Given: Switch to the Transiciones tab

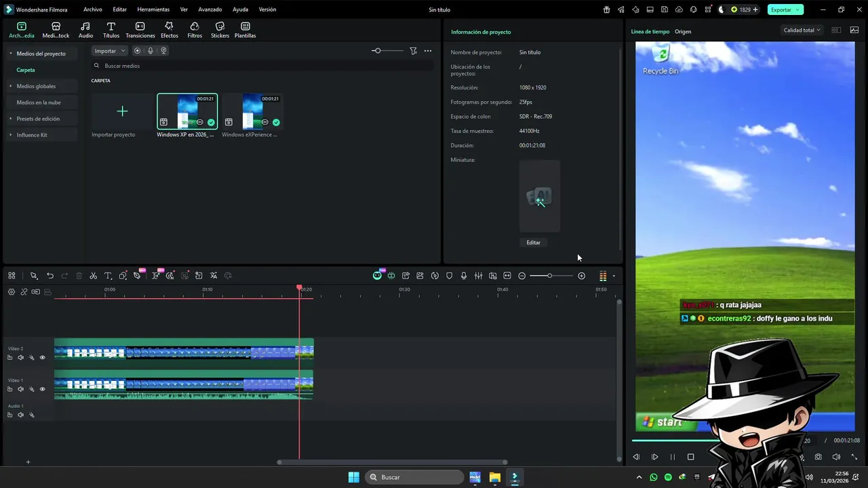Looking at the screenshot, I should (x=140, y=30).
